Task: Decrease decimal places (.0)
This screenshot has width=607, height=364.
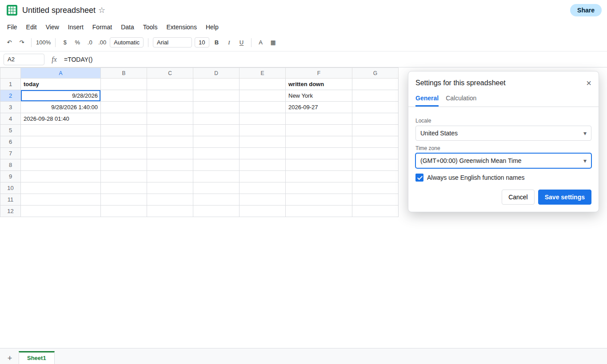Action: click(x=90, y=43)
